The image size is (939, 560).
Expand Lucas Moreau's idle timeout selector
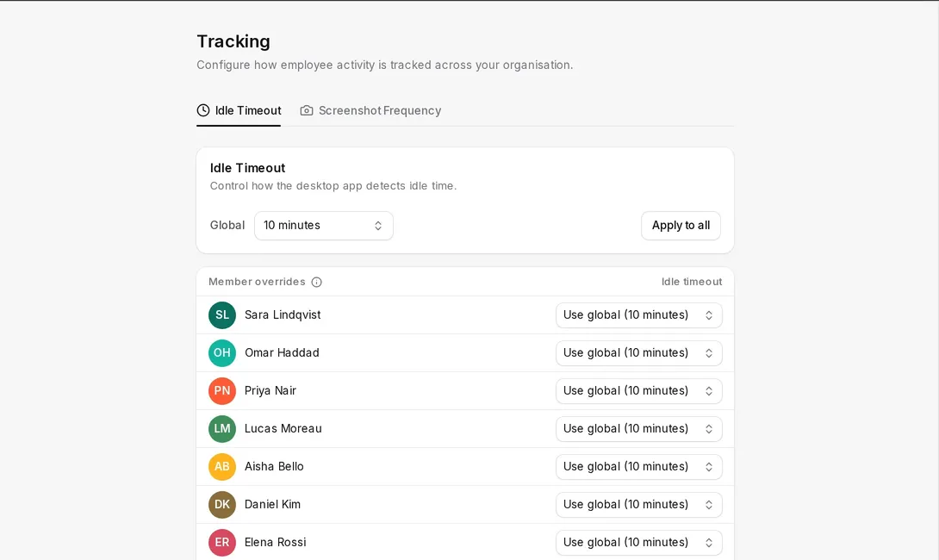click(639, 429)
